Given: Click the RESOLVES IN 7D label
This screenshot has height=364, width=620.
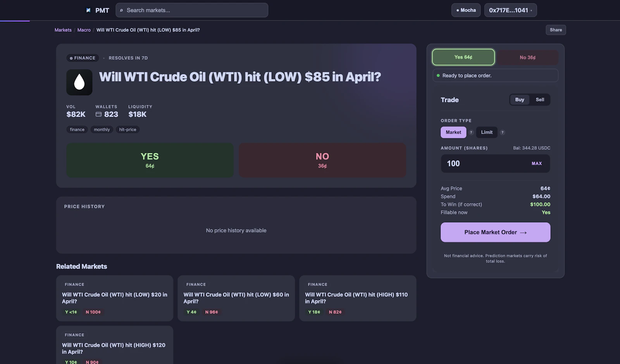Looking at the screenshot, I should (128, 58).
